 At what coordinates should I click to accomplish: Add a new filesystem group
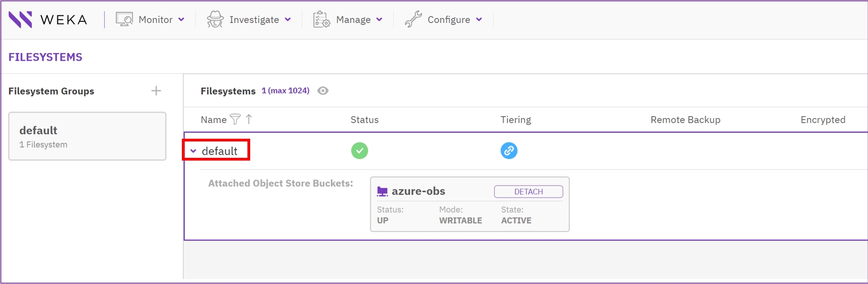click(156, 91)
